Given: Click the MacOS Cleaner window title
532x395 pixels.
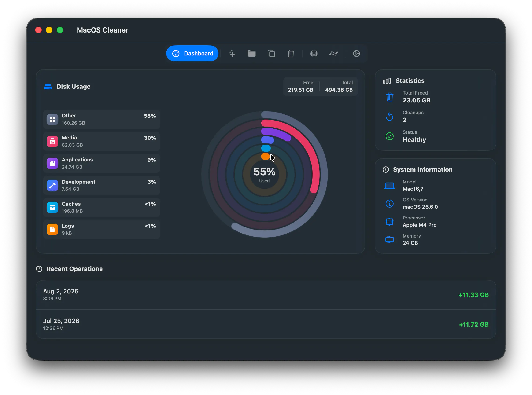Looking at the screenshot, I should click(102, 30).
